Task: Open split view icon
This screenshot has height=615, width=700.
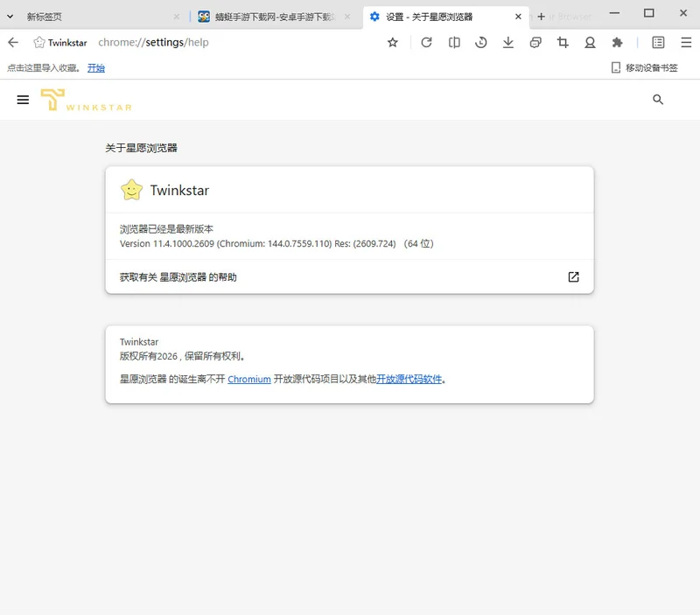Action: pos(454,42)
